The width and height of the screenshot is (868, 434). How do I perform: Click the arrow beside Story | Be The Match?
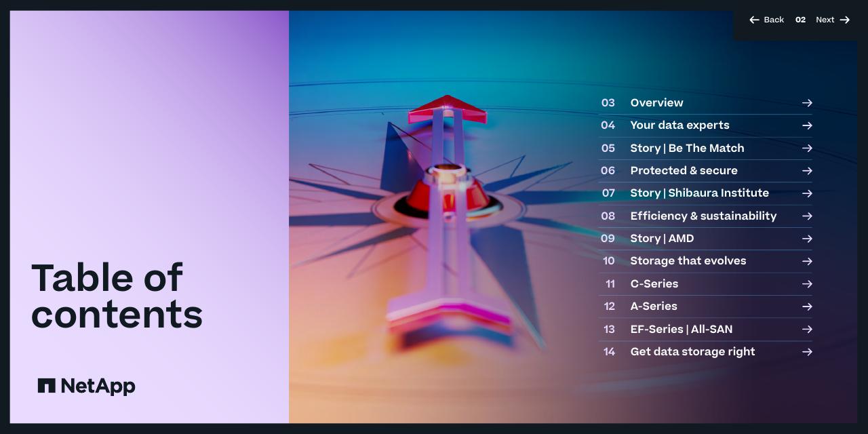coord(807,148)
